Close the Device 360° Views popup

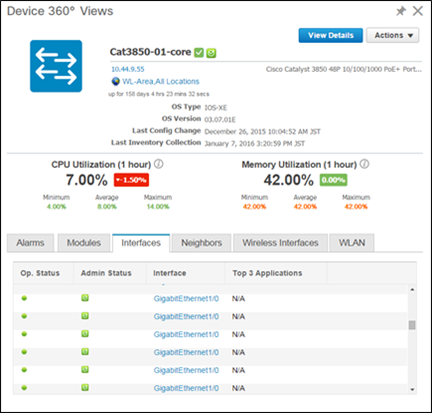click(418, 11)
